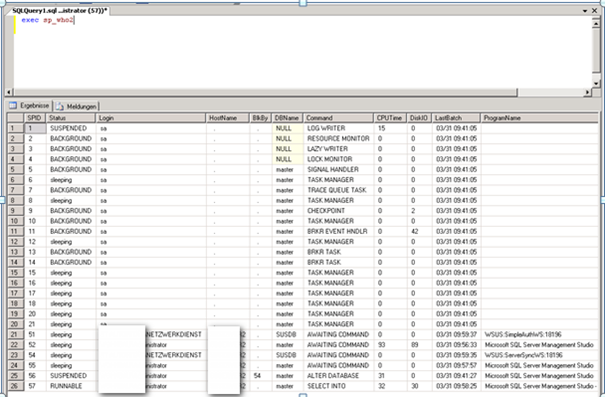Click the Login column header
The image size is (605, 397).
click(151, 118)
